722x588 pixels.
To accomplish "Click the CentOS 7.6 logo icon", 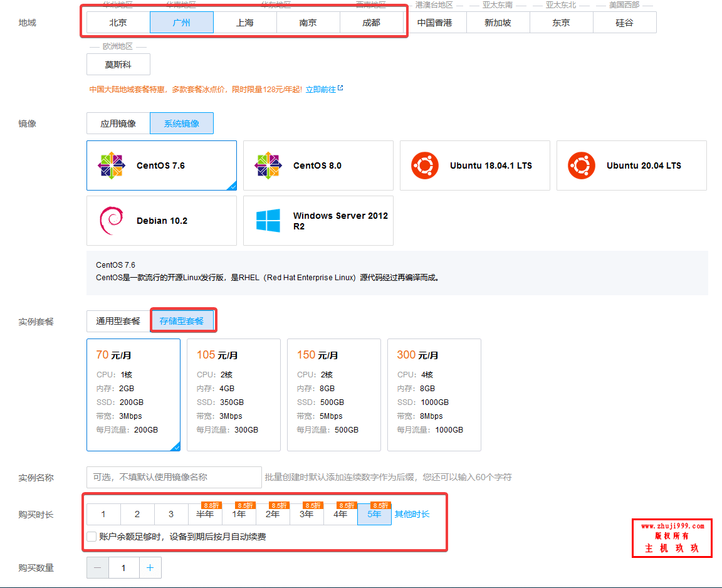I will 112,165.
